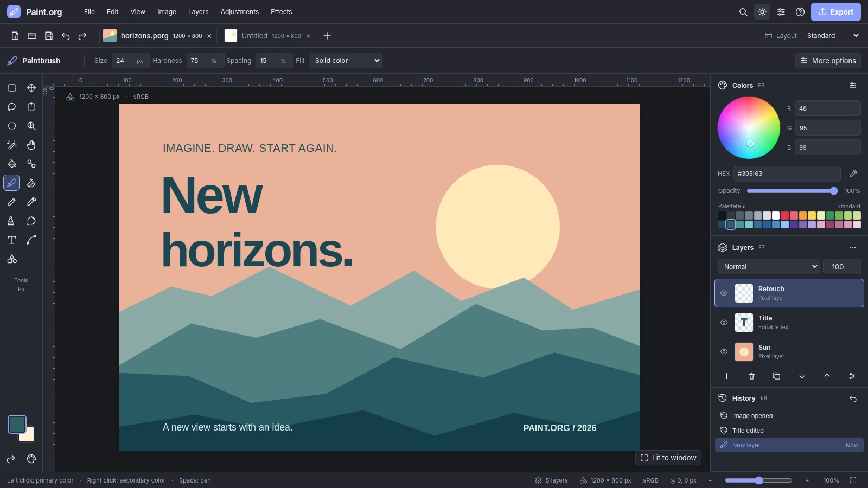Select the Title edited history entry
This screenshot has height=488, width=868.
pyautogui.click(x=789, y=431)
